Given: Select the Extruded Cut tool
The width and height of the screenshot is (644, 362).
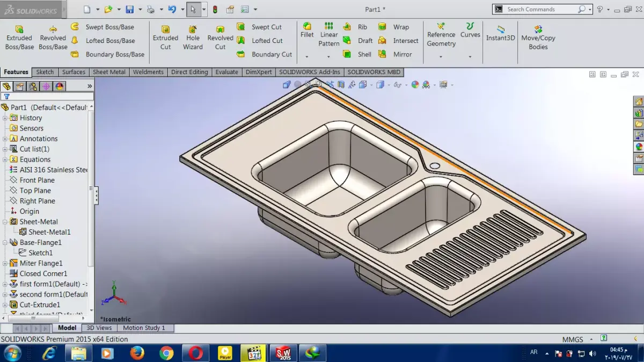Looking at the screenshot, I should pos(165,38).
